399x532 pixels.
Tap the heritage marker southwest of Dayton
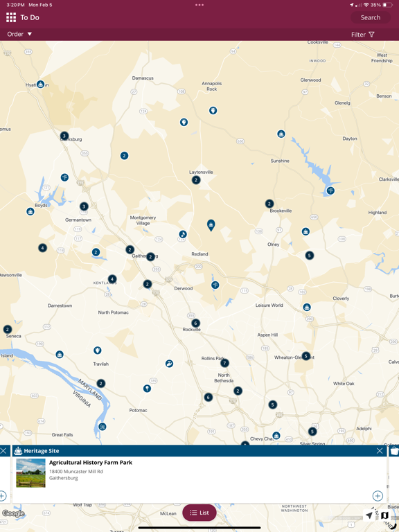[x=281, y=134]
